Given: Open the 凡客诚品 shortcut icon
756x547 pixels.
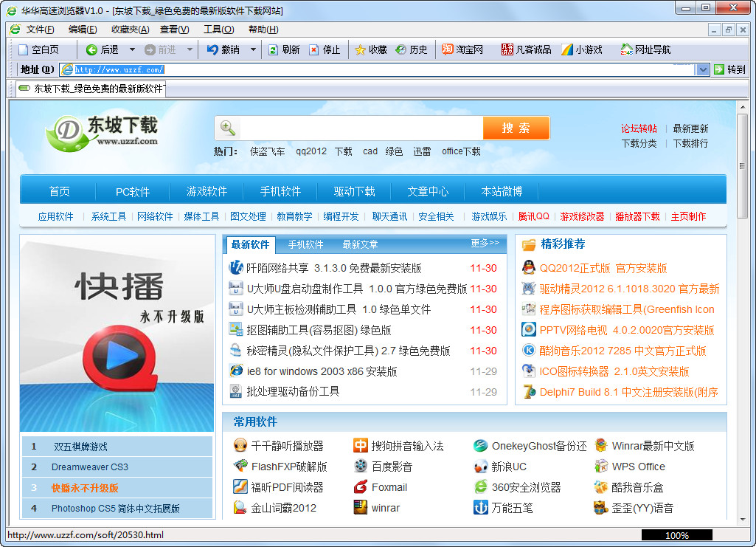Looking at the screenshot, I should [x=507, y=49].
